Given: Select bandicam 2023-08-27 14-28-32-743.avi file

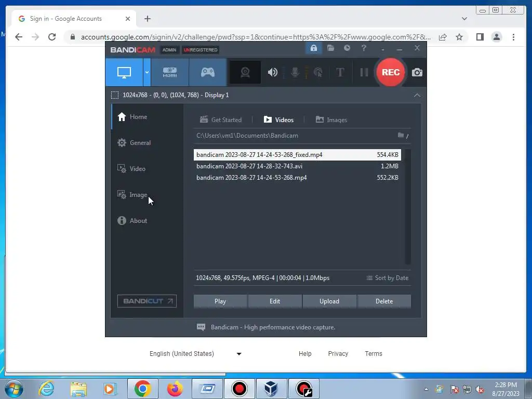Looking at the screenshot, I should (297, 166).
